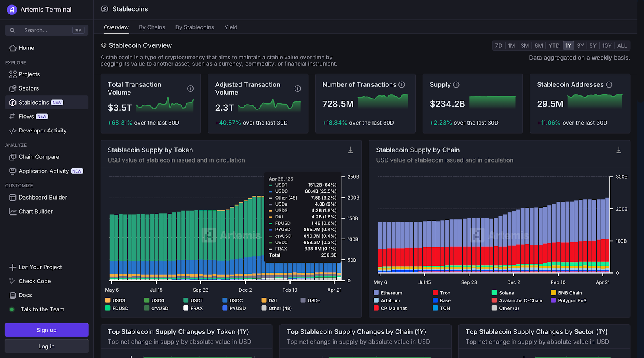644x358 pixels.
Task: Click the search magnifier icon
Action: tap(12, 30)
